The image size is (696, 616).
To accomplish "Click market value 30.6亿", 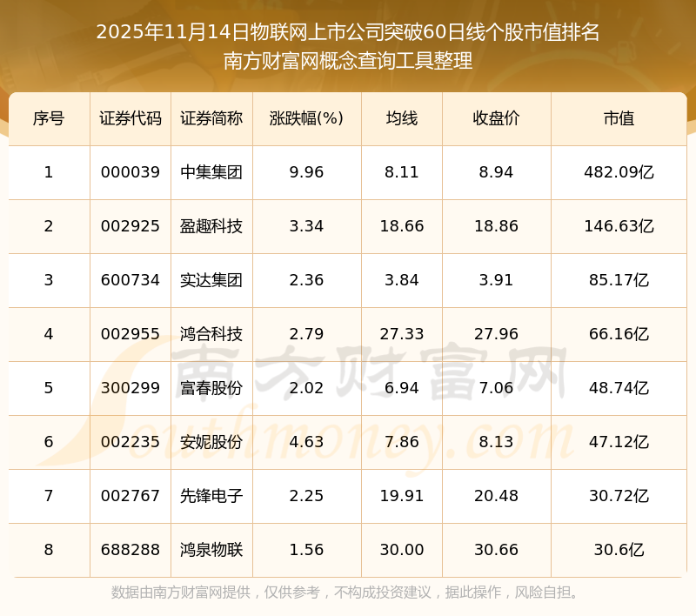I will pyautogui.click(x=619, y=550).
